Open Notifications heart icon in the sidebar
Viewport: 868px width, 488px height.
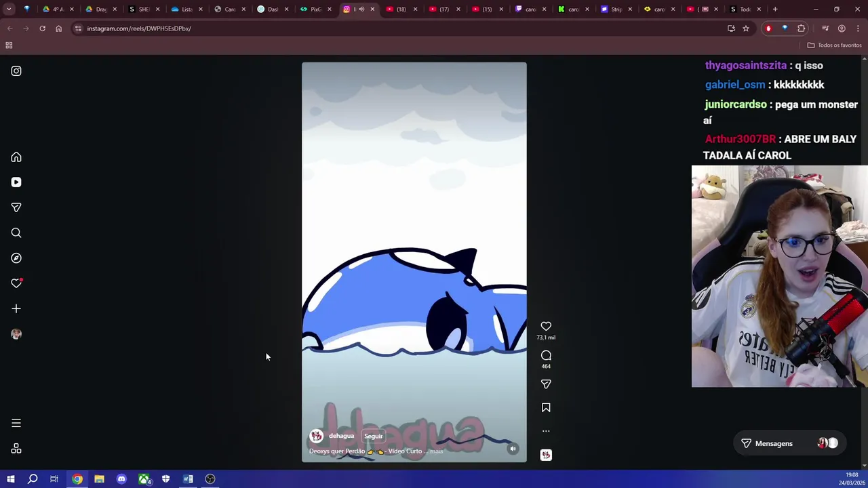coord(16,283)
